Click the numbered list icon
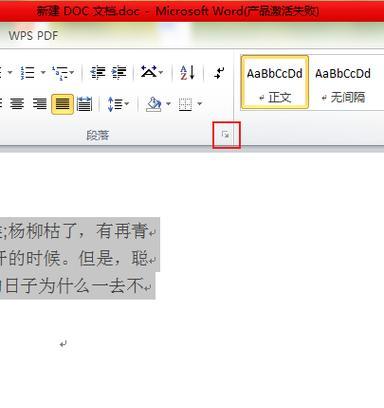 click(x=28, y=73)
